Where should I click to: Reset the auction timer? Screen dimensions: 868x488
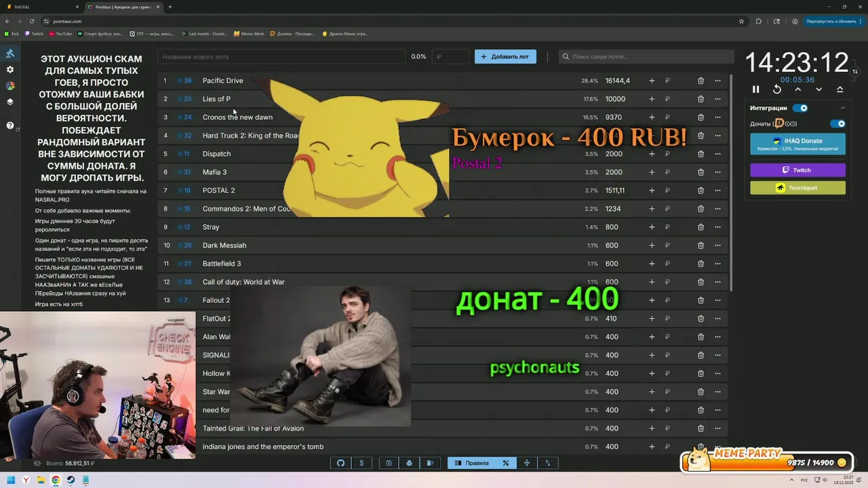click(777, 89)
